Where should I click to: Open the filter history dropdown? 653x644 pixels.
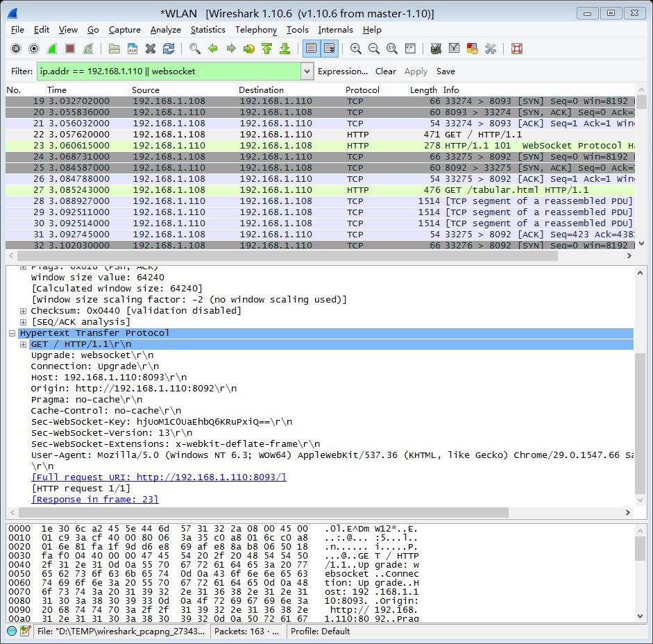coord(307,71)
